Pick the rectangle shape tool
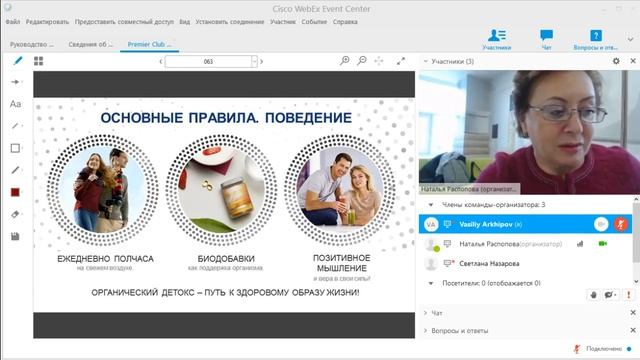Screen dimensions: 640x360 (15, 148)
